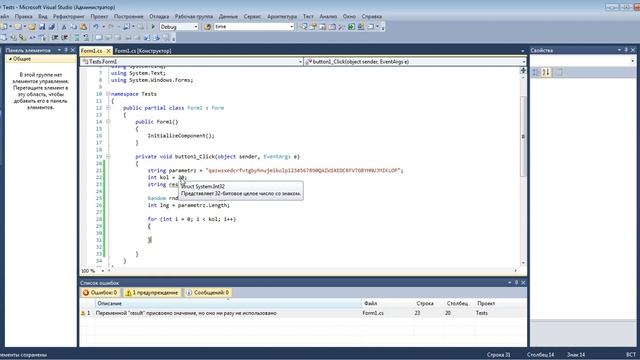Collapse the namespace Tests block
The height and width of the screenshot is (360, 640).
108,94
